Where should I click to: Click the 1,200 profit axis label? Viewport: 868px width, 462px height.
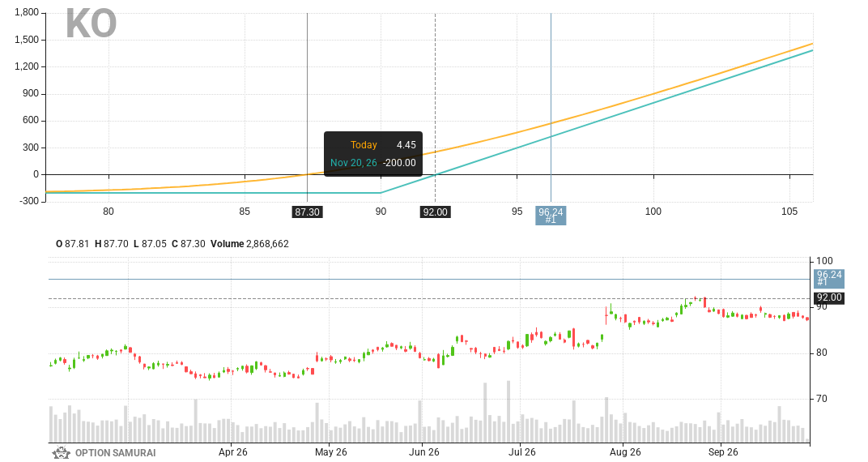pos(27,66)
